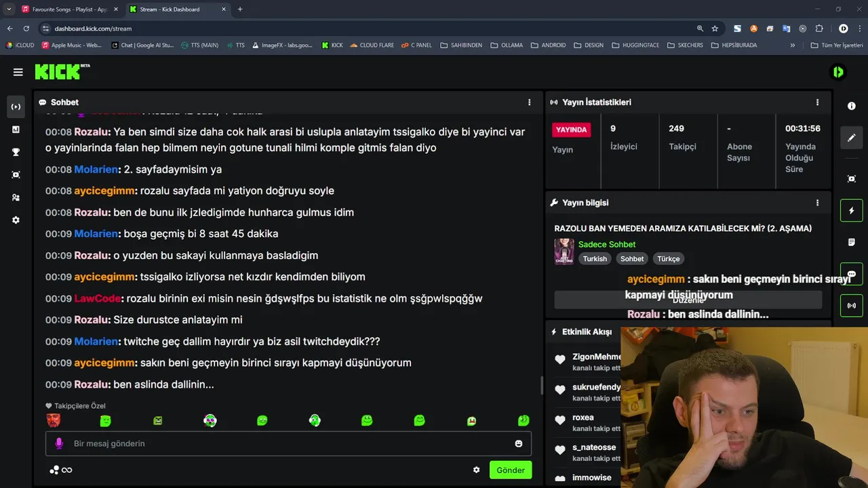Expand the tab search chevron
868x488 pixels.
pyautogui.click(x=9, y=9)
